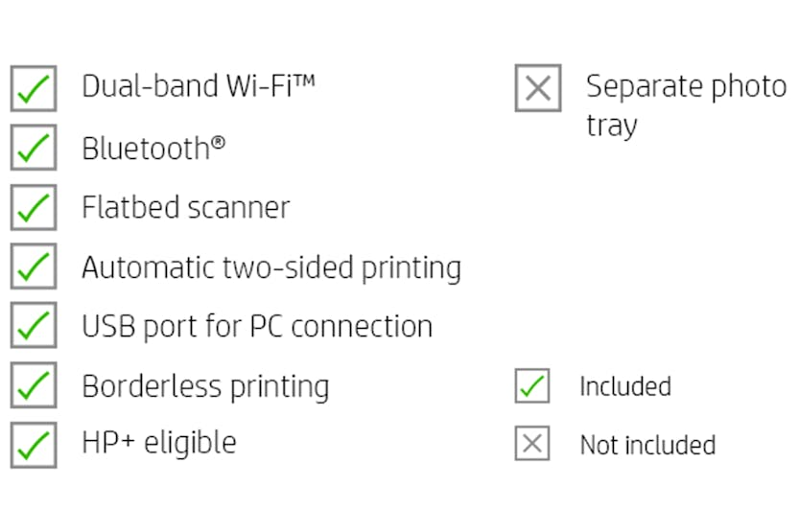Select the Dual-band Wi-Fi text label
The width and height of the screenshot is (799, 532).
pyautogui.click(x=198, y=86)
